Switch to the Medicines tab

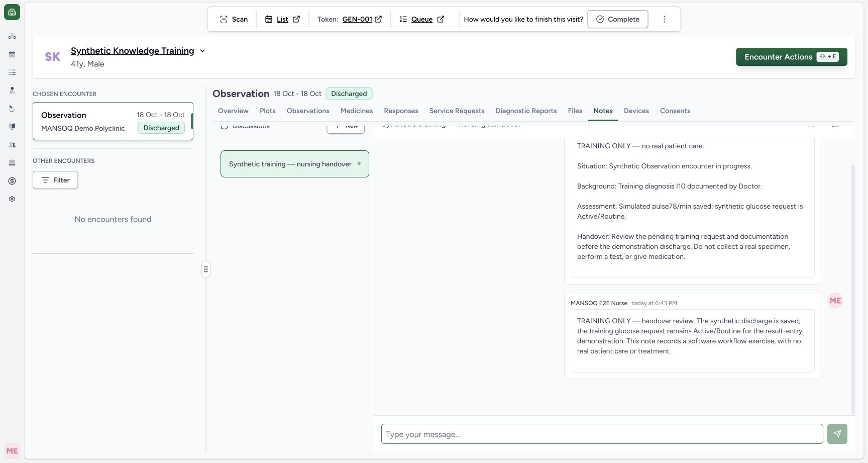357,111
